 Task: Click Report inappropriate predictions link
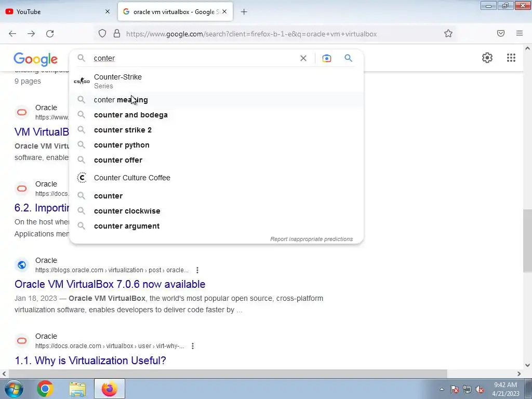pyautogui.click(x=312, y=239)
